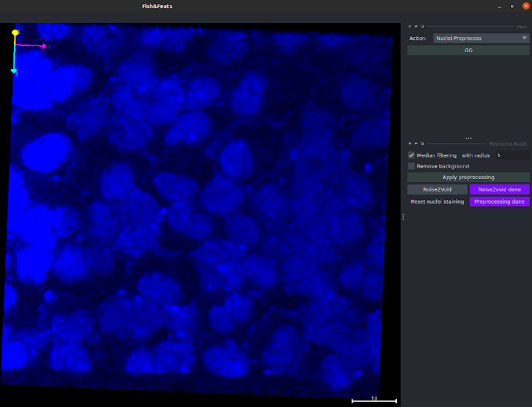532x407 pixels.
Task: Hide the Main dock panel
Action: tap(416, 26)
